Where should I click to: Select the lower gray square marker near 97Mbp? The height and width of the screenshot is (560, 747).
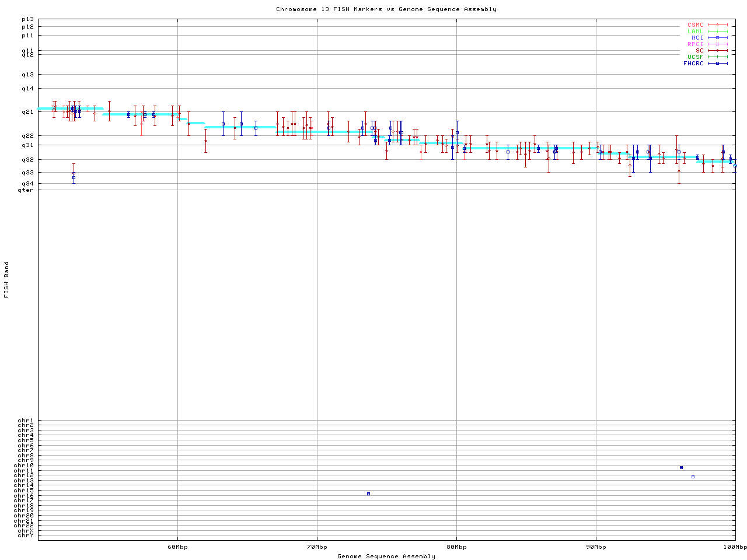pos(693,477)
